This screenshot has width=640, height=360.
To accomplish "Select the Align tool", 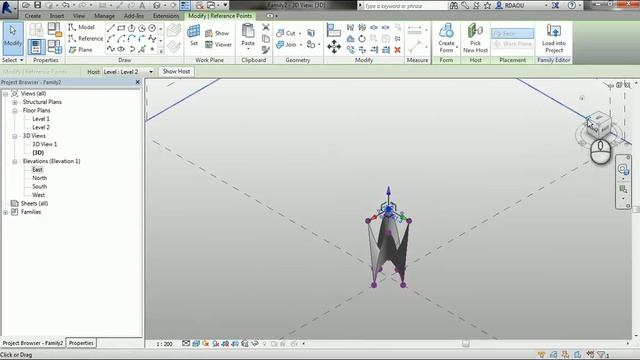I will [x=333, y=30].
